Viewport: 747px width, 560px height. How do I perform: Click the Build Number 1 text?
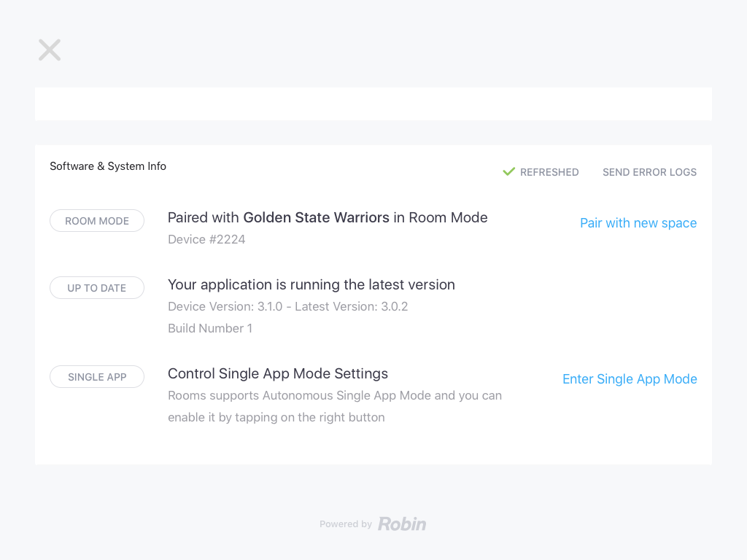[x=210, y=329]
